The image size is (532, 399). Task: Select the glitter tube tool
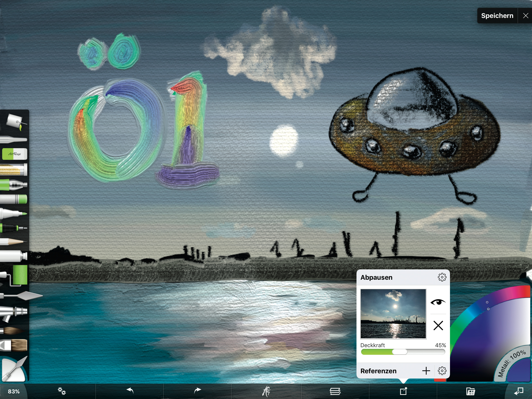click(x=14, y=170)
